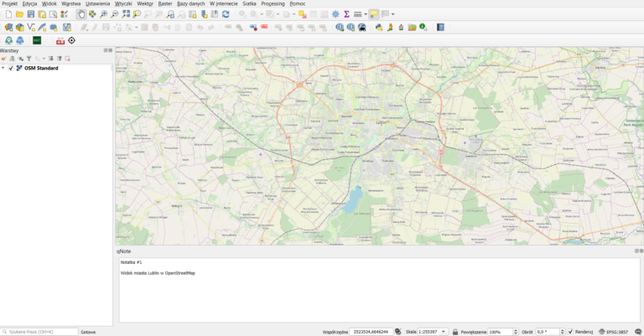Open the Warstwa menu
Screen dimensions: 644x336
71,3
